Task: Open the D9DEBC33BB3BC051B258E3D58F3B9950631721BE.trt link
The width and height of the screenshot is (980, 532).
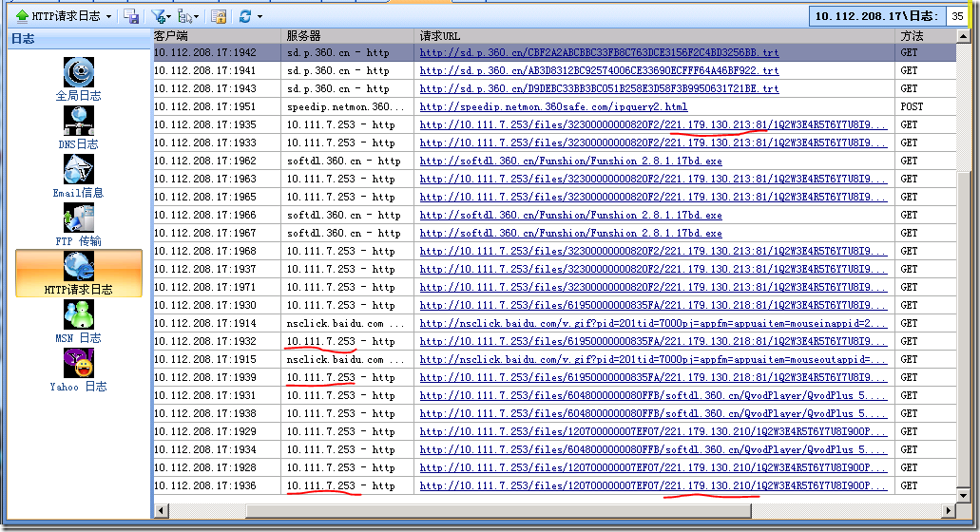Action: coord(599,88)
